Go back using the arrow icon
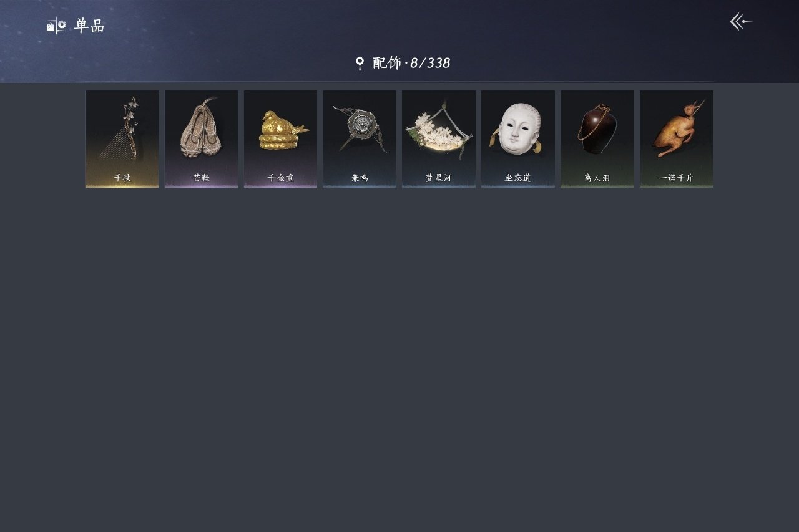This screenshot has width=799, height=532. (x=742, y=22)
